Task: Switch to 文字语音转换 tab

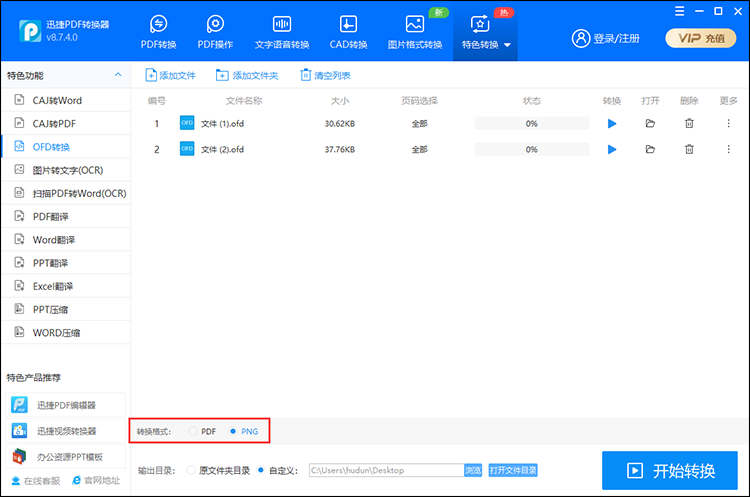Action: coord(282,32)
